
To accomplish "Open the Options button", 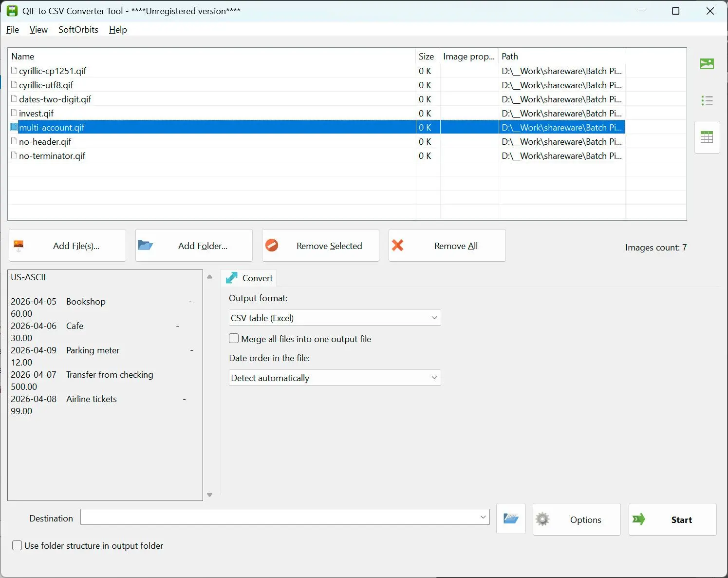I will (x=577, y=520).
